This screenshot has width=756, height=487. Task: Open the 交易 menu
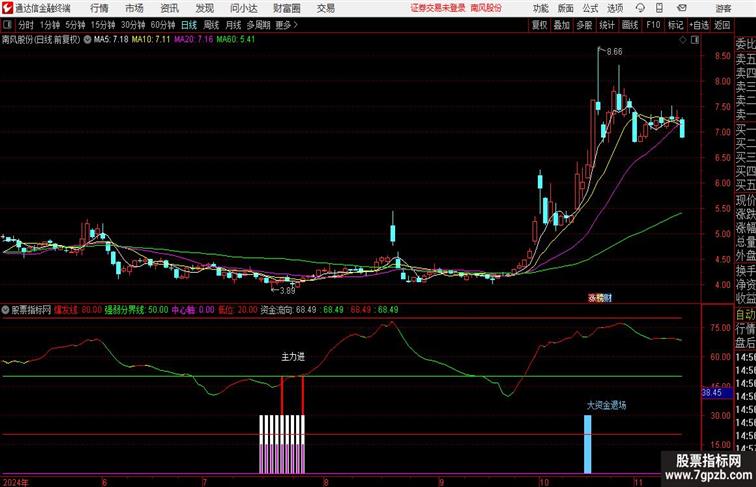[x=325, y=8]
